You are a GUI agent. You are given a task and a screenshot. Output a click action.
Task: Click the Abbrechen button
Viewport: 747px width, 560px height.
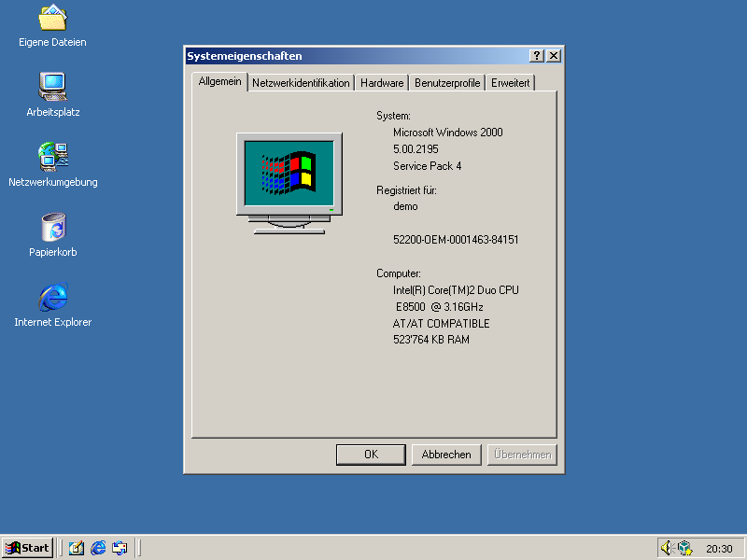tap(446, 455)
